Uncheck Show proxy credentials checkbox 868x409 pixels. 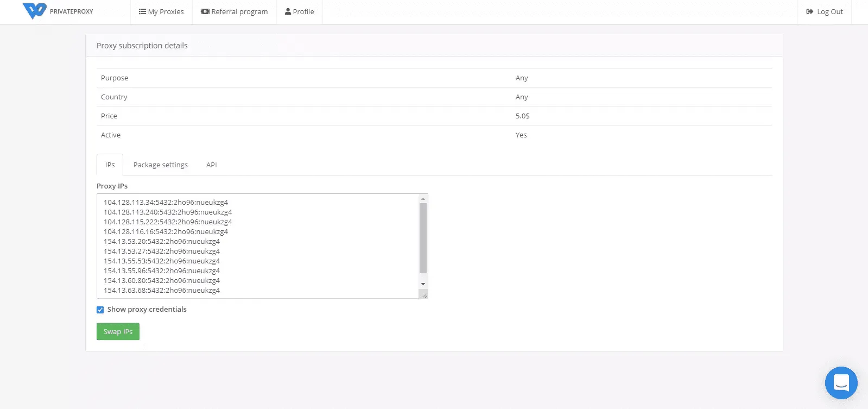point(100,310)
